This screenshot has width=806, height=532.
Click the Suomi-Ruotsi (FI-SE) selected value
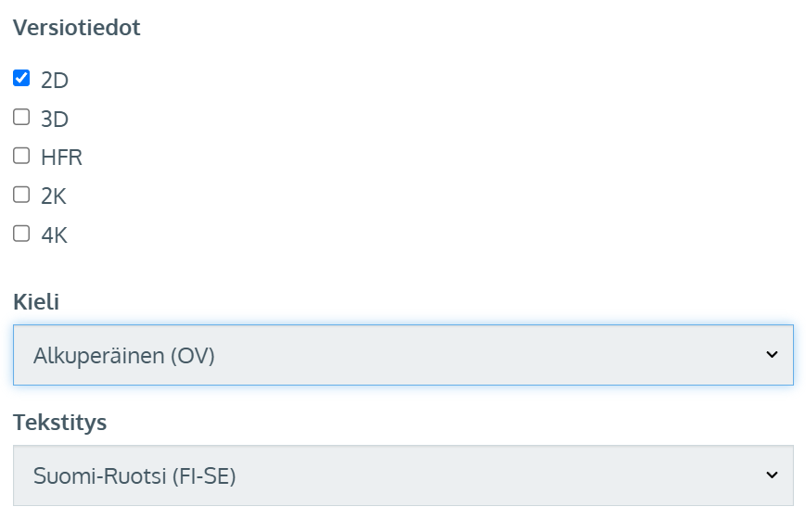point(134,476)
